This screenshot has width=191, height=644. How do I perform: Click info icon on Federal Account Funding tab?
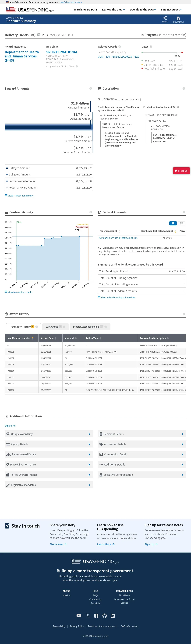pos(106,327)
